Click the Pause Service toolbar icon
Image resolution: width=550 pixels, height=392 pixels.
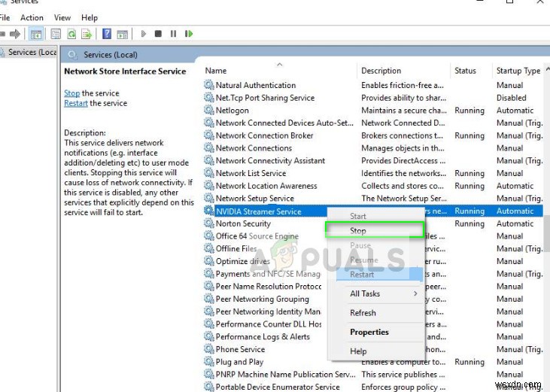pos(173,34)
